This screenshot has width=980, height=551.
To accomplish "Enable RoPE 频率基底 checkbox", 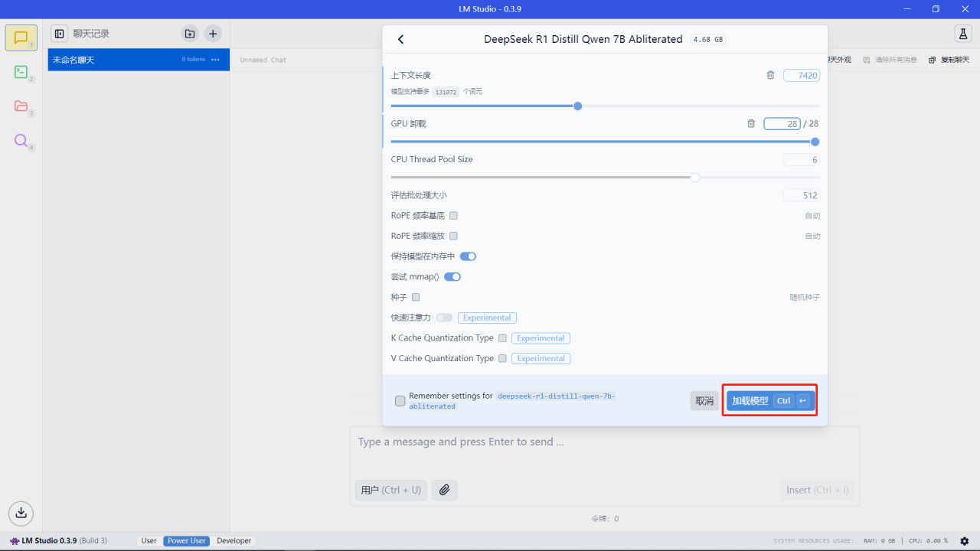I will click(453, 216).
